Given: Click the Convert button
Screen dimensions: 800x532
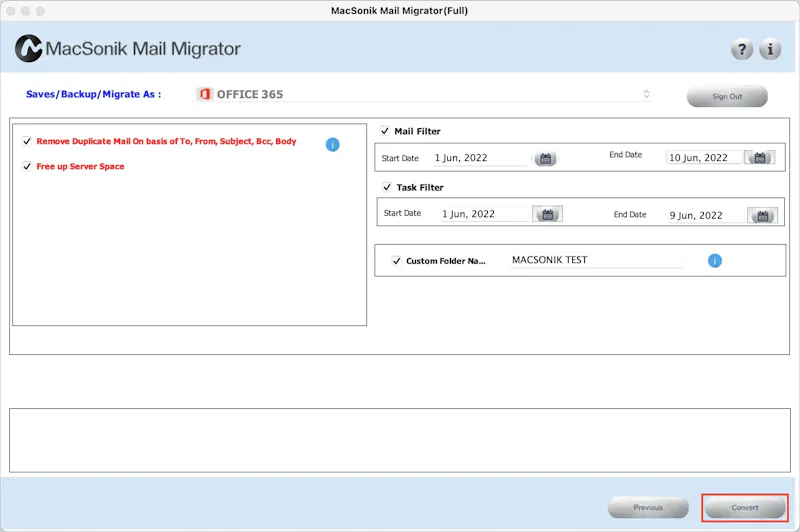Looking at the screenshot, I should pyautogui.click(x=745, y=508).
